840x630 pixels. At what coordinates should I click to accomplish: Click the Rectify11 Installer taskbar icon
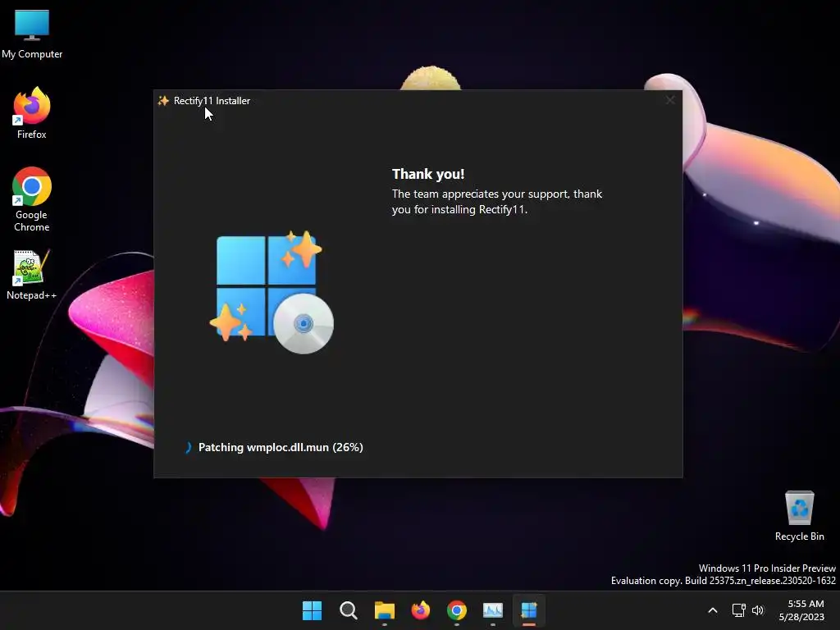point(529,610)
